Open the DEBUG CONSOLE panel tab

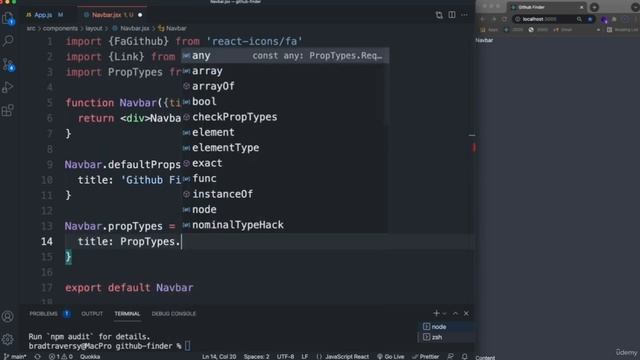(174, 313)
